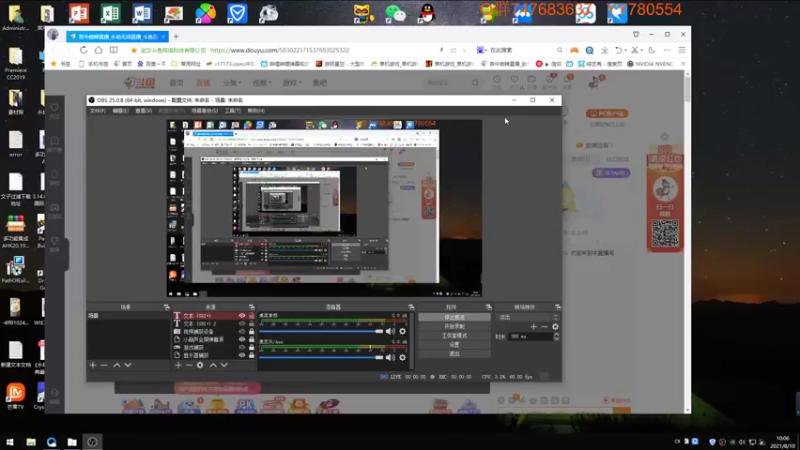Open desktop audio settings gear
Image resolution: width=800 pixels, height=450 pixels.
pyautogui.click(x=403, y=331)
